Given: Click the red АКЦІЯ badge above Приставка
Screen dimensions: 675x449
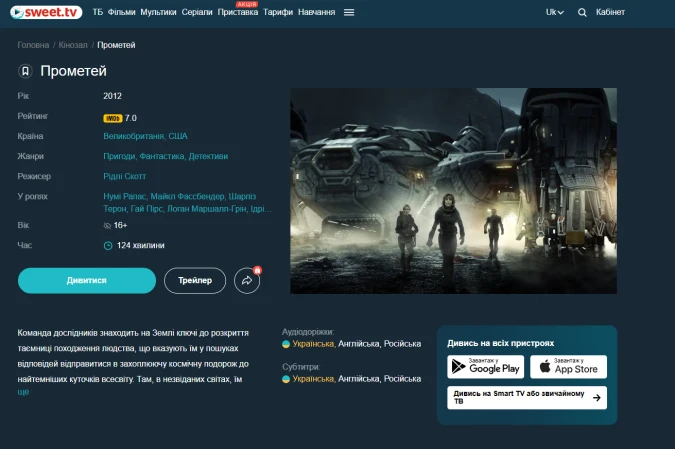Looking at the screenshot, I should pyautogui.click(x=247, y=4).
